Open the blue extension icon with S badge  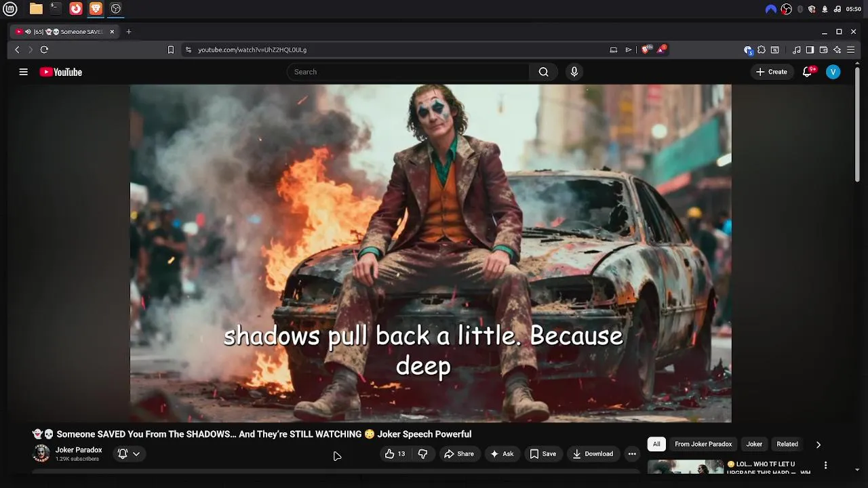point(748,49)
